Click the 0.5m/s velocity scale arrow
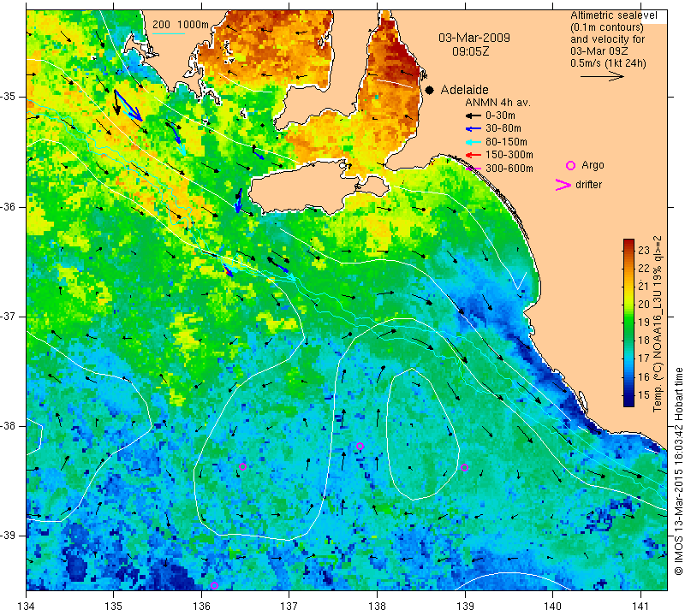Image resolution: width=685 pixels, height=616 pixels. pyautogui.click(x=602, y=76)
